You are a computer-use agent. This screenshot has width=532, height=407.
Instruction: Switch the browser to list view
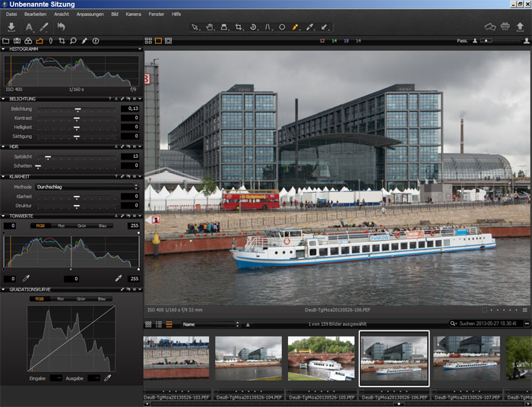tap(159, 324)
